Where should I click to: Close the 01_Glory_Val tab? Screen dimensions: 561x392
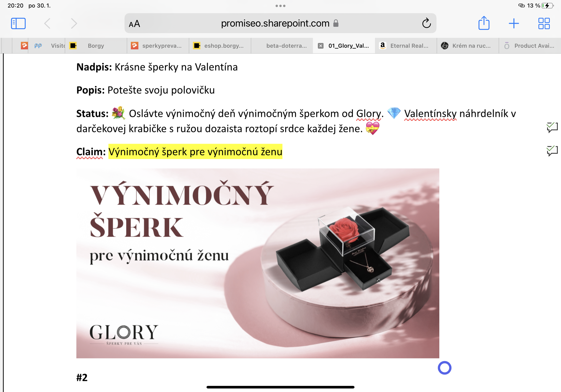(x=321, y=46)
